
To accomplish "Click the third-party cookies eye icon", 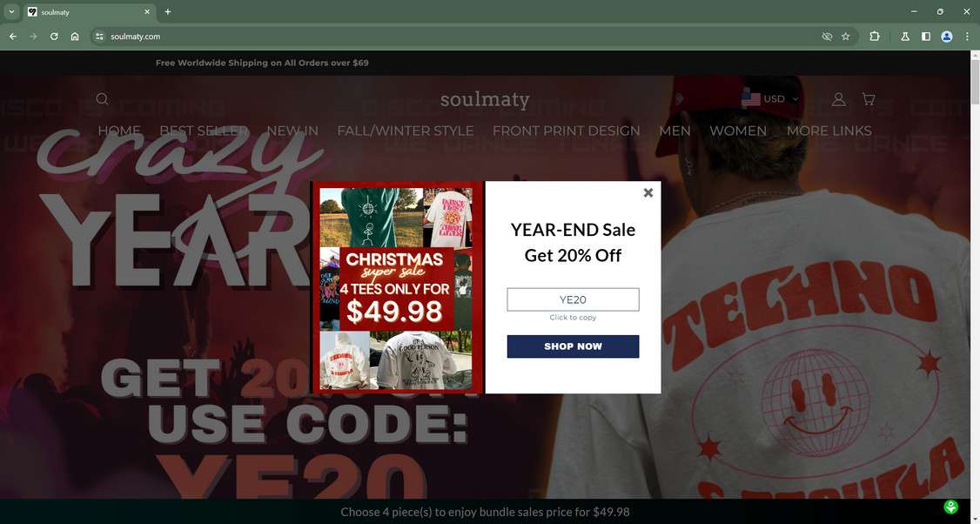I will click(x=827, y=37).
